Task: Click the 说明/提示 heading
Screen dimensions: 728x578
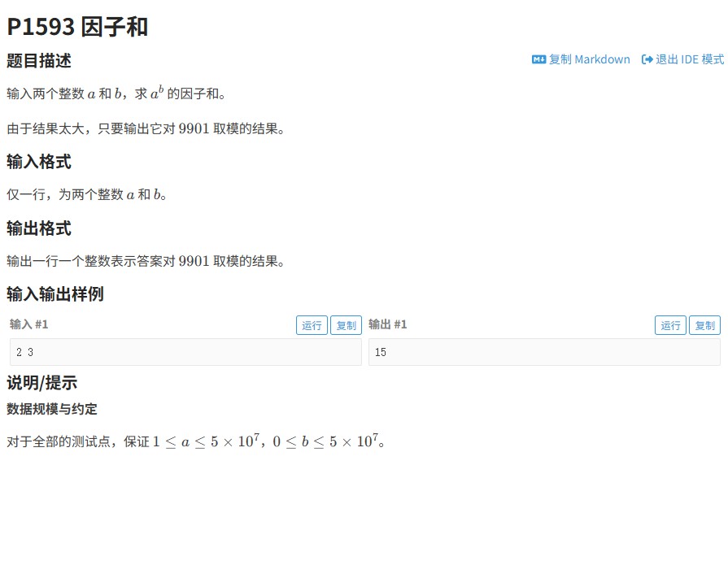Action: [41, 383]
